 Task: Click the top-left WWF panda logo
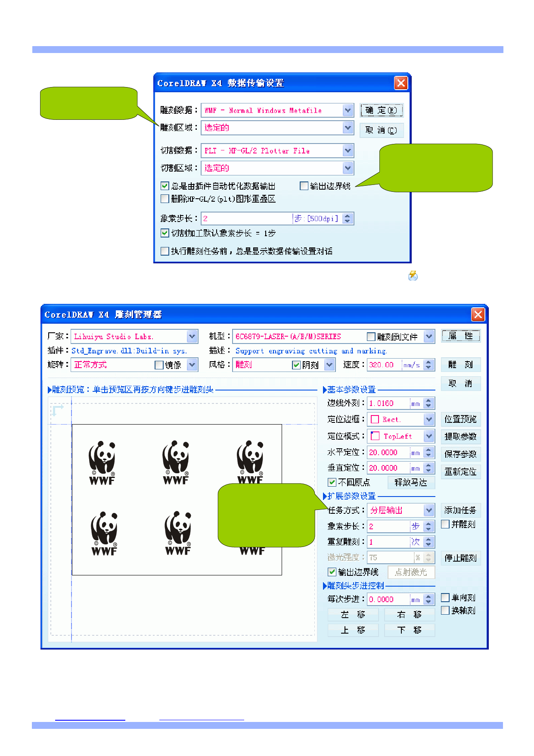(x=102, y=462)
